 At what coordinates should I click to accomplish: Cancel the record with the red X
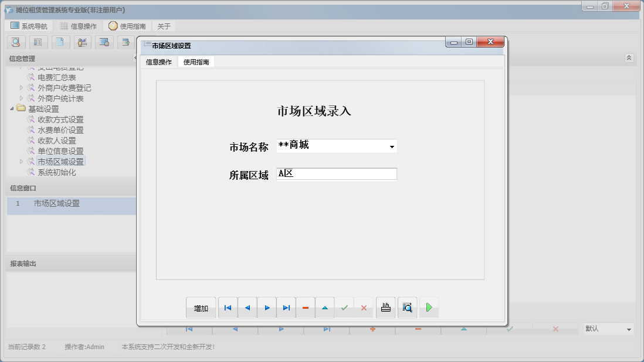(x=364, y=307)
